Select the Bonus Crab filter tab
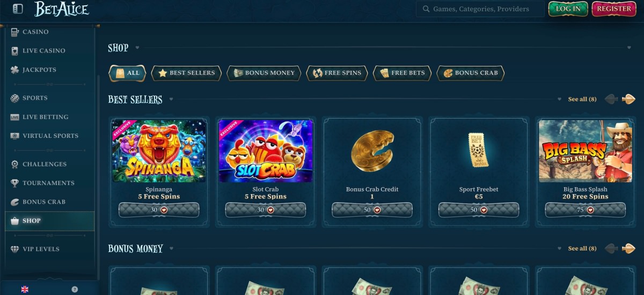The width and height of the screenshot is (644, 295). click(471, 73)
